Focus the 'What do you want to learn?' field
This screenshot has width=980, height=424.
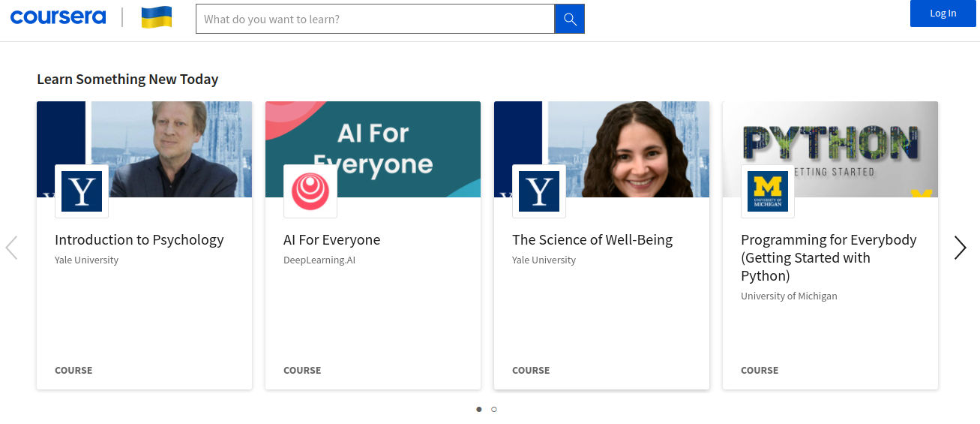coord(375,19)
